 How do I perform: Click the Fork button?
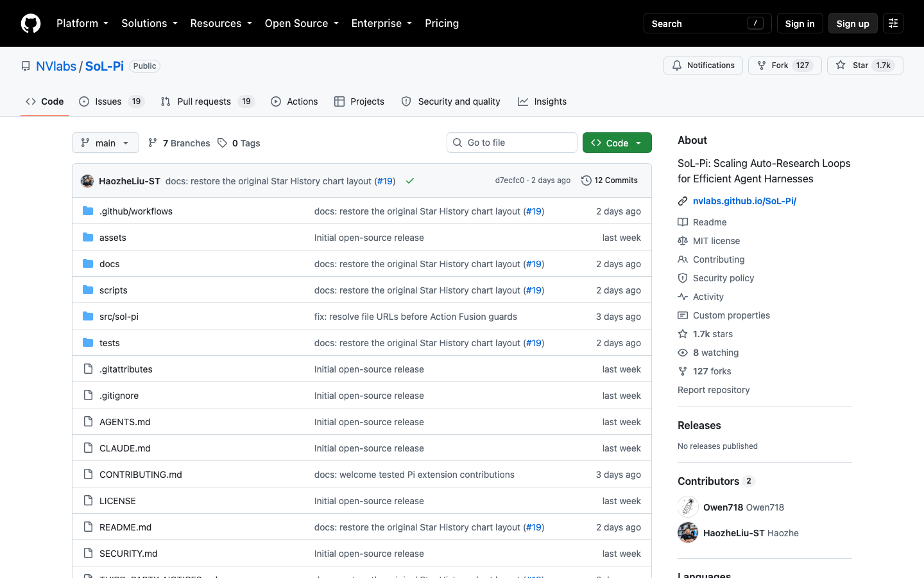[x=785, y=66]
